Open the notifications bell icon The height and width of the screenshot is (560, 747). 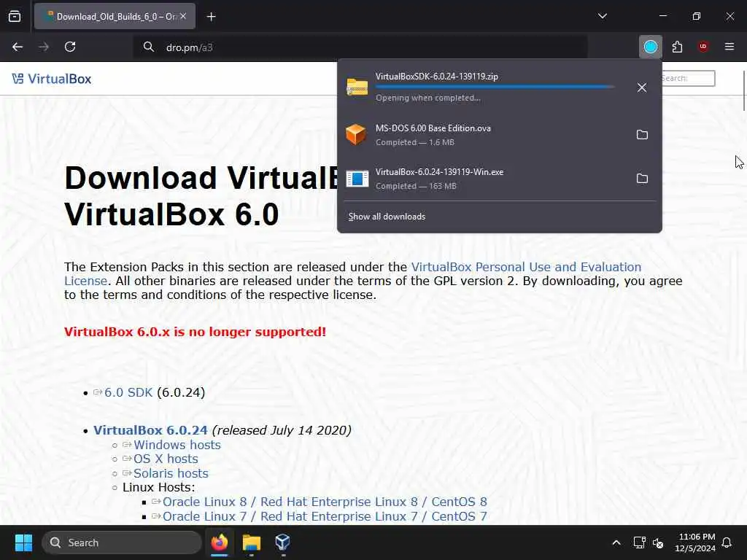pyautogui.click(x=727, y=542)
